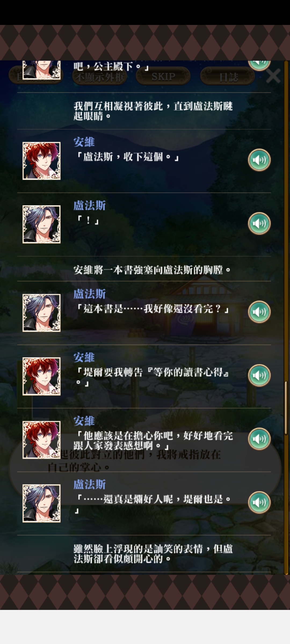Image resolution: width=290 pixels, height=644 pixels.
Task: Play voice for 安維 line 盧法斯，收下這個
Action: tap(259, 160)
